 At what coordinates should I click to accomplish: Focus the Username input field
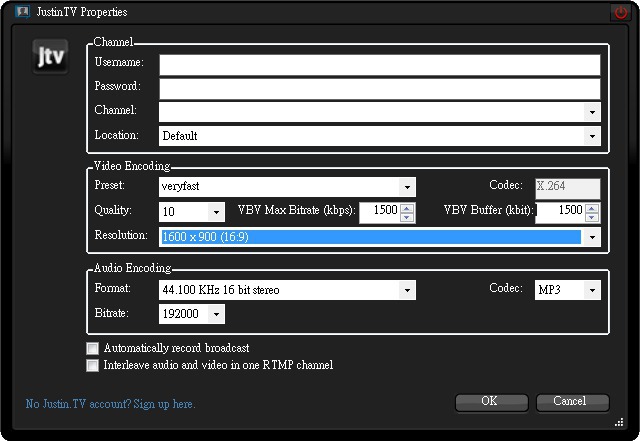(380, 65)
